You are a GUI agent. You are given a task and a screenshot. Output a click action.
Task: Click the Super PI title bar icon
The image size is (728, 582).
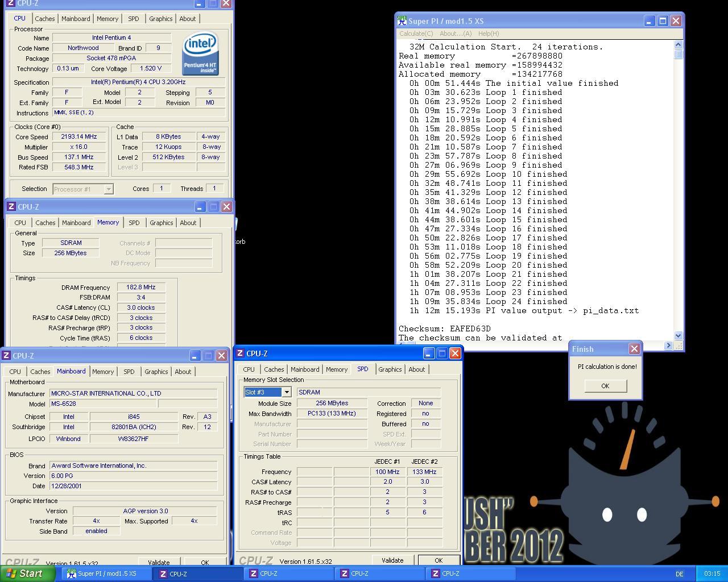click(402, 20)
